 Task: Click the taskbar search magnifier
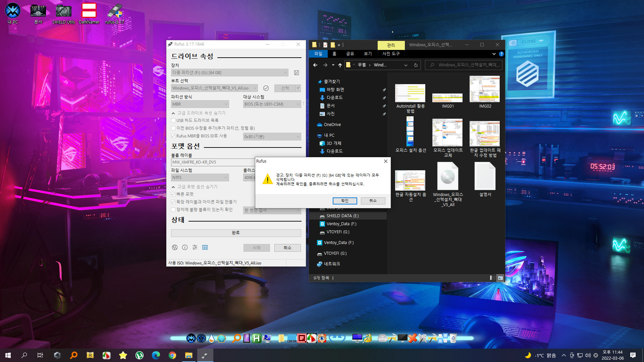coord(24,355)
